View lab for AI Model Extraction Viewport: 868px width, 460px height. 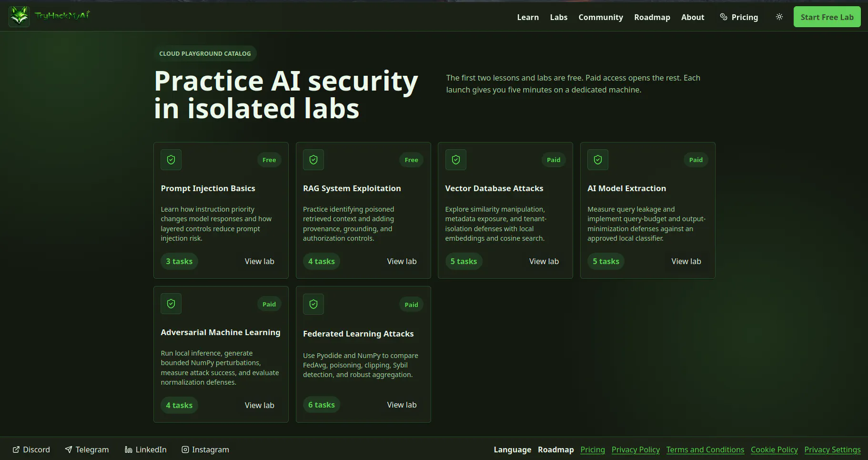(686, 261)
